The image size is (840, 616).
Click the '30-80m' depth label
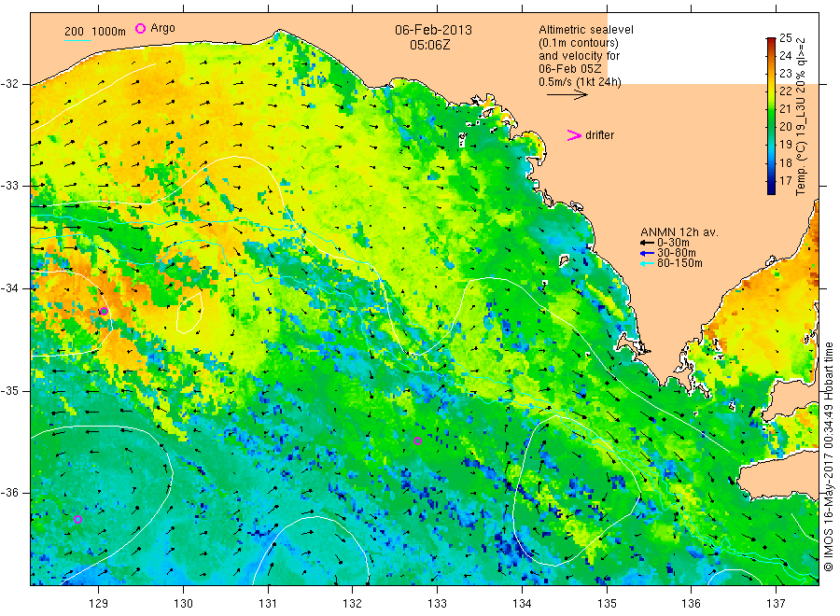click(677, 253)
